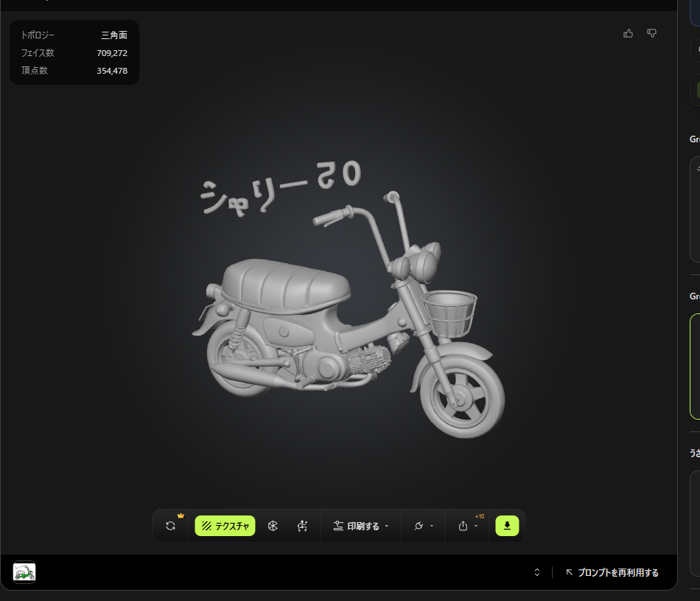This screenshot has width=700, height=601.
Task: Open the share dropdown with +10 badge
Action: tap(467, 526)
